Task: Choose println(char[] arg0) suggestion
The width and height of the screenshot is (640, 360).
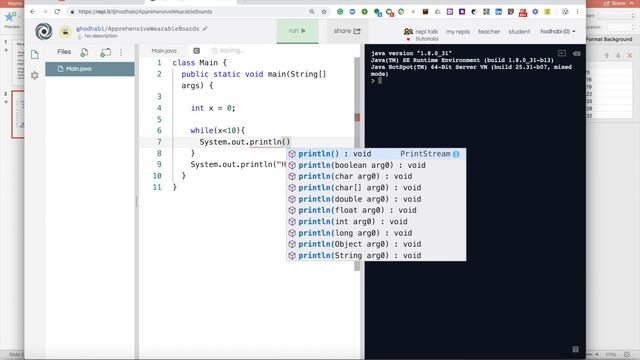Action: 376,188
